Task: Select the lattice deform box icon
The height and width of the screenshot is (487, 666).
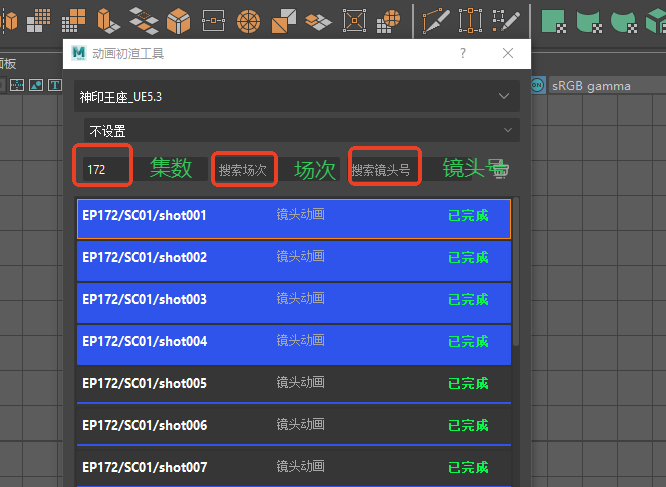Action: (x=354, y=19)
